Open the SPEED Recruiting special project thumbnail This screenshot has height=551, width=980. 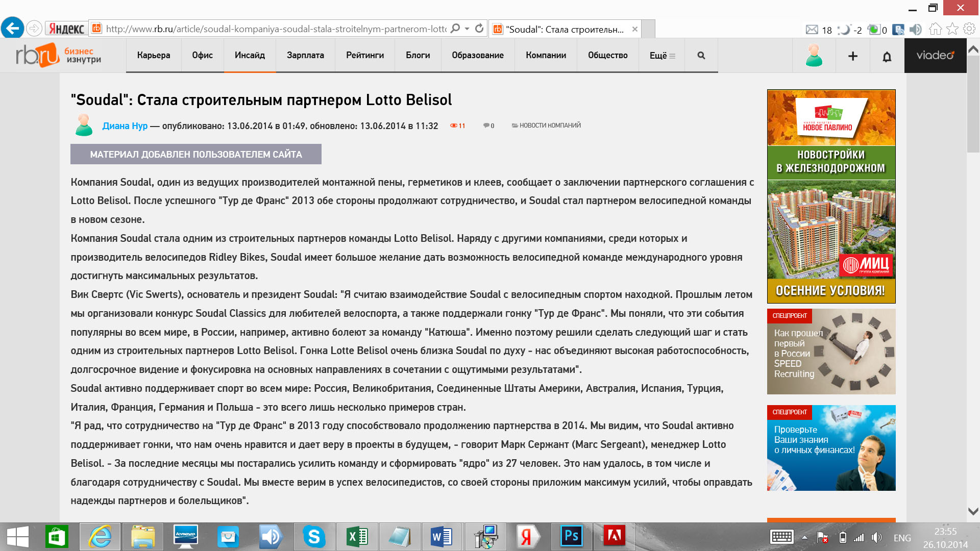pos(831,352)
